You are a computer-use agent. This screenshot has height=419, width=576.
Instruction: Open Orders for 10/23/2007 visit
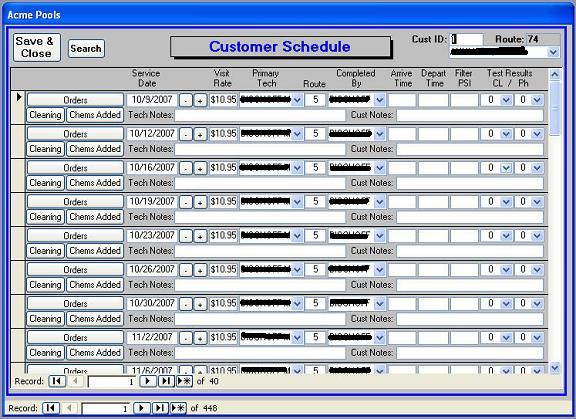tap(75, 235)
